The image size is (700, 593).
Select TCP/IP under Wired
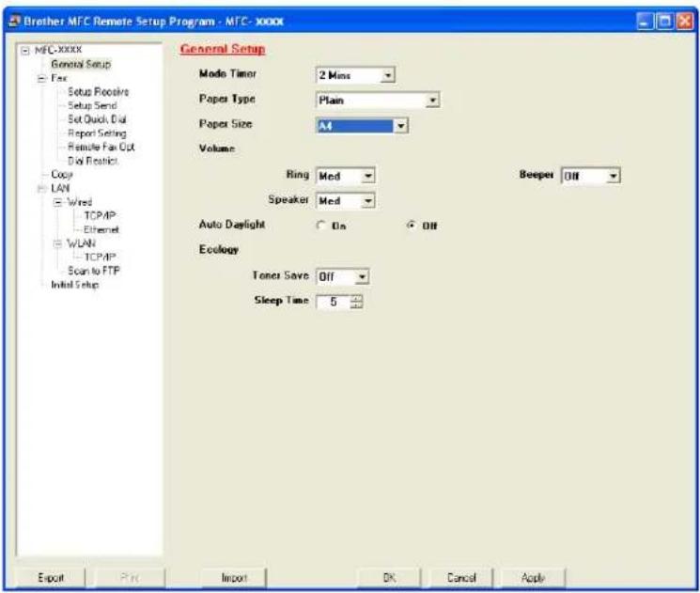coord(100,216)
